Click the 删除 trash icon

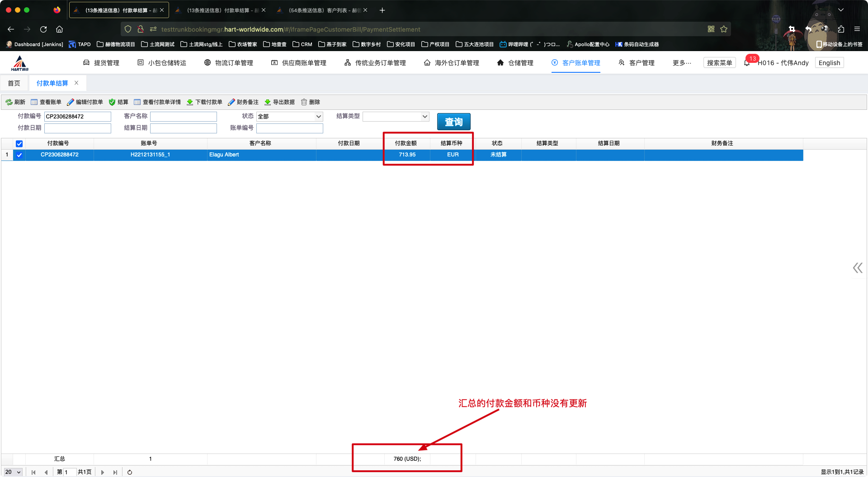tap(304, 102)
